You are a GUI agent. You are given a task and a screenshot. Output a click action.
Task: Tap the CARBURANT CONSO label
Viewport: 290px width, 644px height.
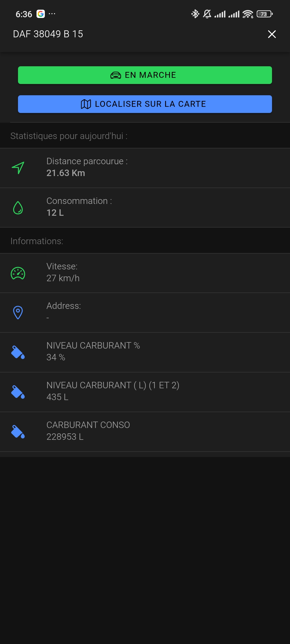pyautogui.click(x=88, y=425)
